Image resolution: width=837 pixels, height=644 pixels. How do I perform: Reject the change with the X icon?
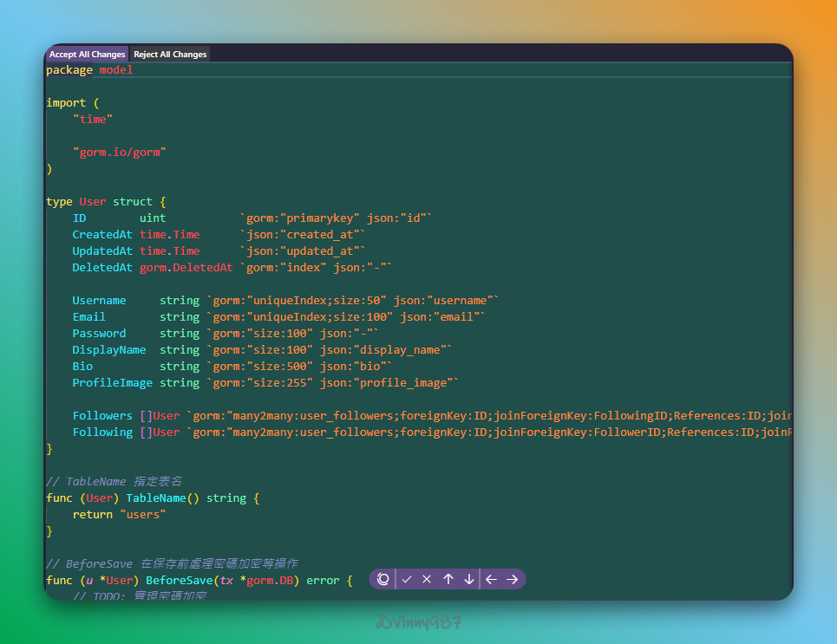(x=427, y=579)
